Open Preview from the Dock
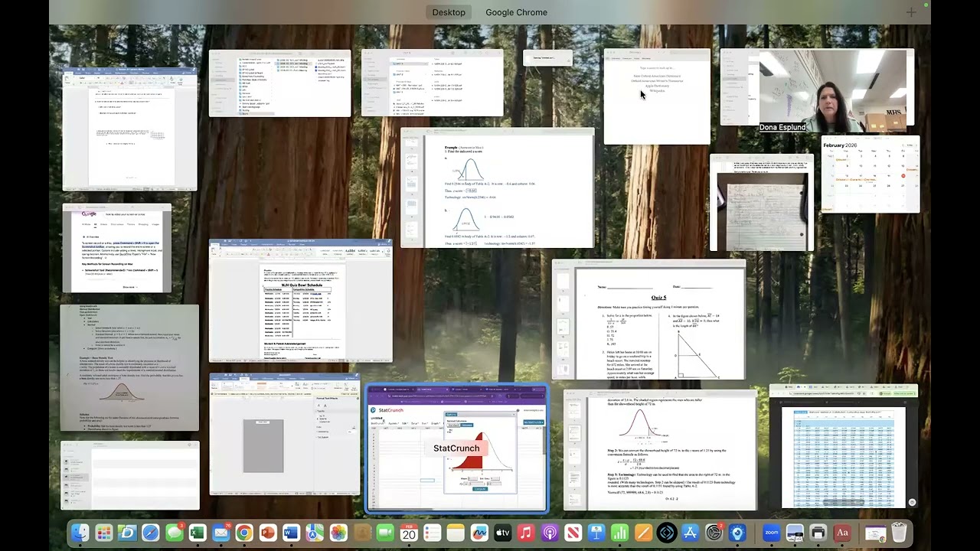980x551 pixels. pyautogui.click(x=795, y=533)
